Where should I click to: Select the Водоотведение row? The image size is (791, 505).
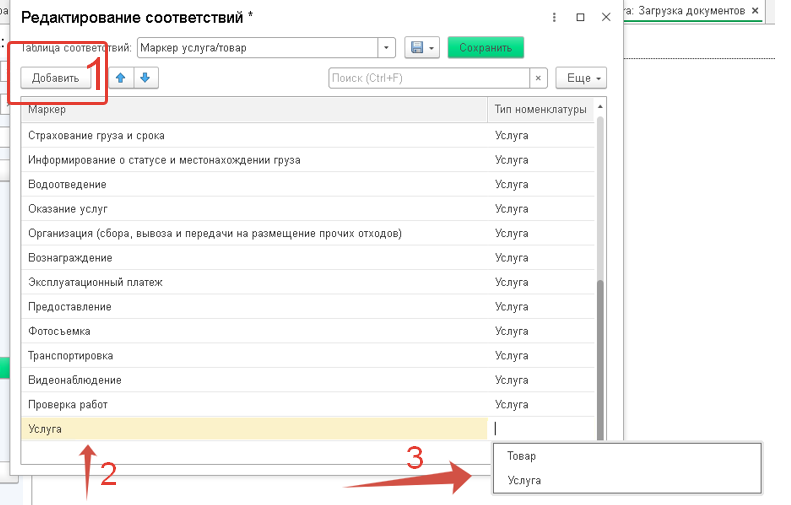tap(308, 184)
